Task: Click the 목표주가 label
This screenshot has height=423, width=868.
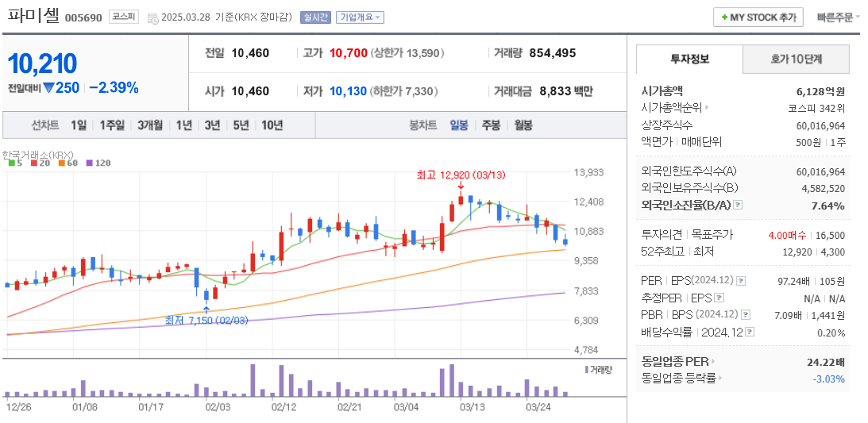Action: coord(712,234)
